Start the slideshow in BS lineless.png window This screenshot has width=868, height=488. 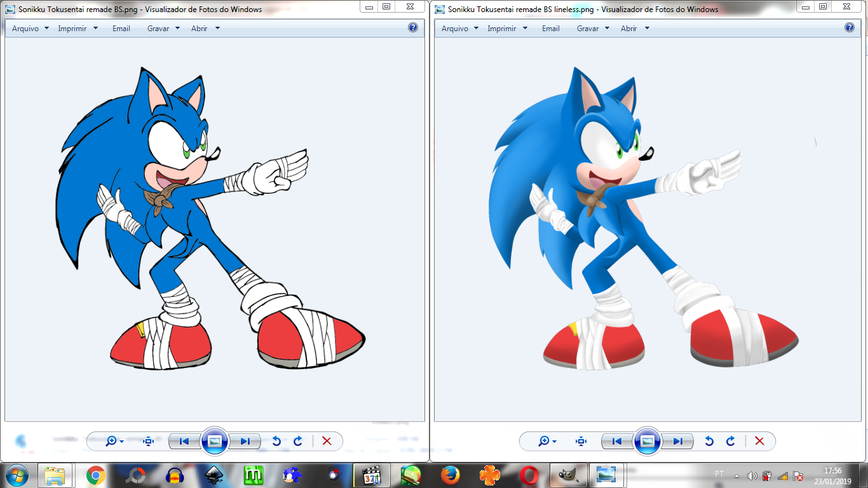click(647, 441)
